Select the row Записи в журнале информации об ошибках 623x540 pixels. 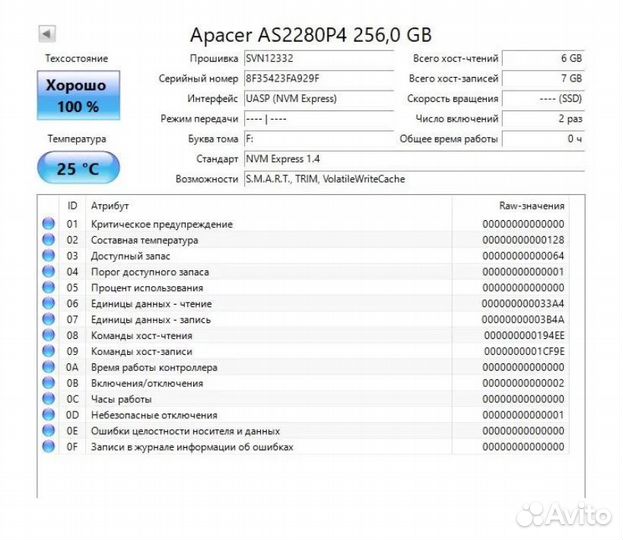click(305, 446)
